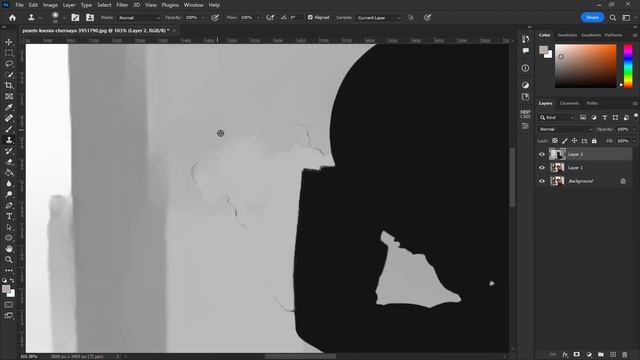This screenshot has height=360, width=640.
Task: Open the File menu
Action: click(x=19, y=5)
